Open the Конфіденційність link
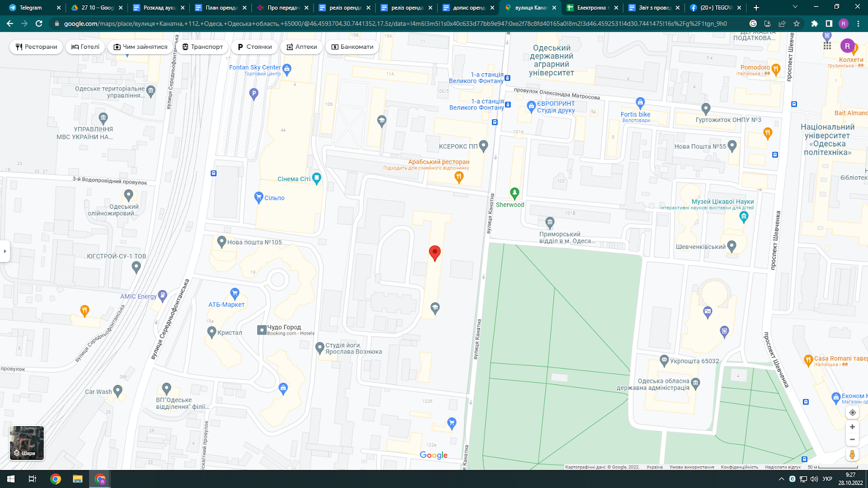This screenshot has width=868, height=488. click(739, 467)
